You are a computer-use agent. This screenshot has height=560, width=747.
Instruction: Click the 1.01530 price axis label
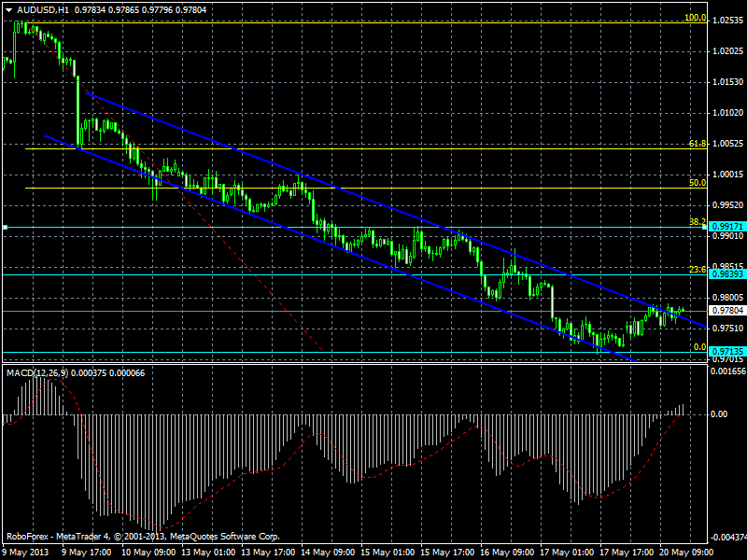728,82
